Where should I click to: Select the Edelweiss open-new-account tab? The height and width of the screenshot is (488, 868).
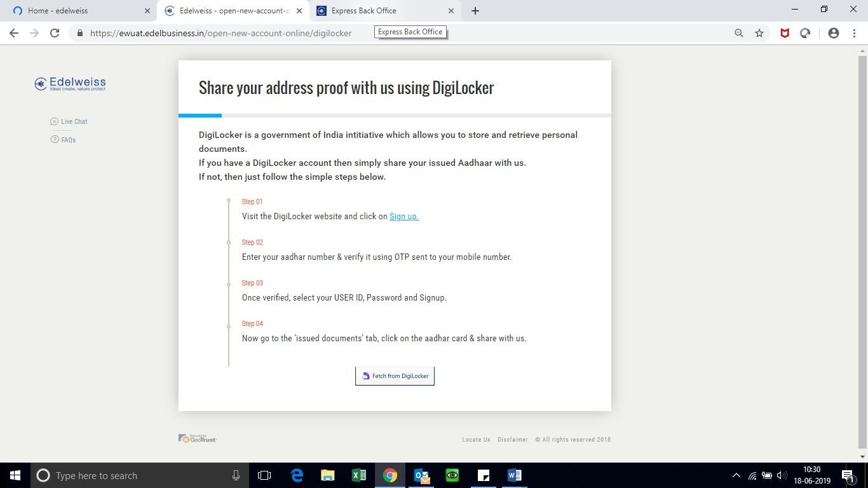tap(233, 11)
